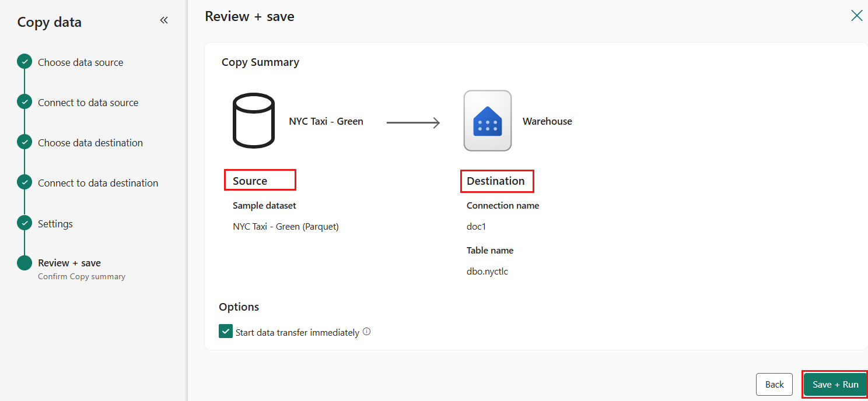
Task: Click the Warehouse destination icon
Action: tap(488, 120)
